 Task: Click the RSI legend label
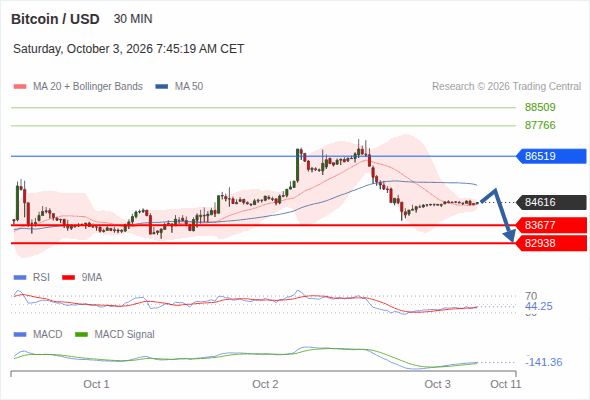click(41, 278)
